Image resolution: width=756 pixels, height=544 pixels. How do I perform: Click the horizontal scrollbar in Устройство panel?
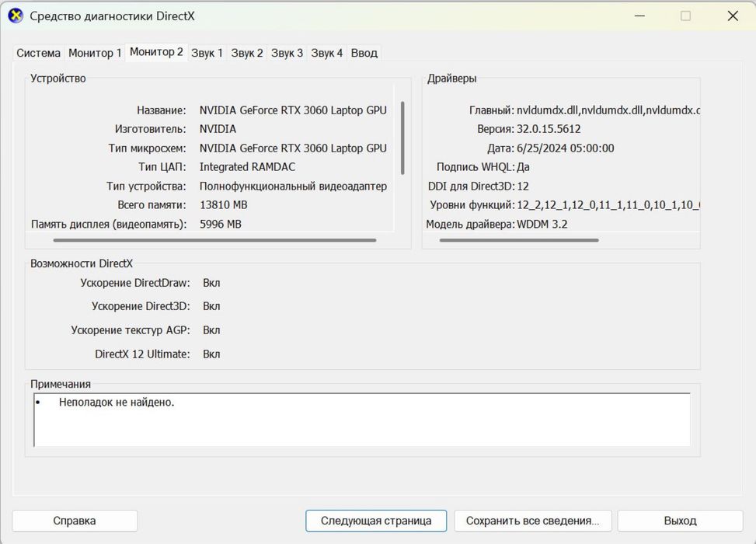(x=214, y=239)
